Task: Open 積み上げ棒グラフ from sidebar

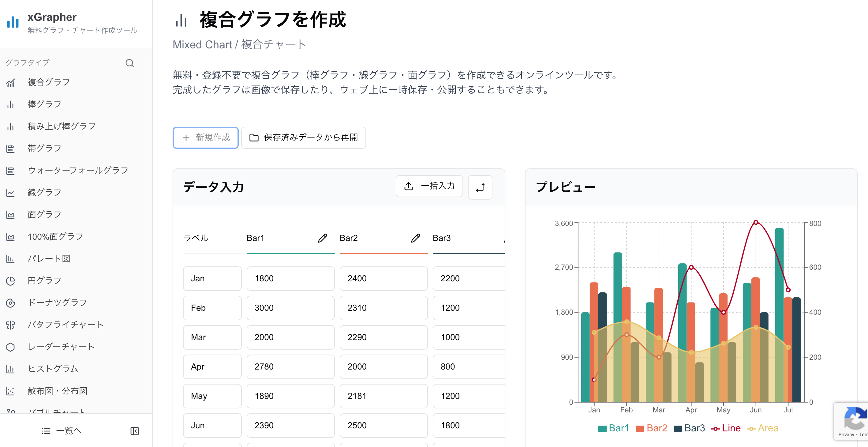Action: (x=61, y=126)
